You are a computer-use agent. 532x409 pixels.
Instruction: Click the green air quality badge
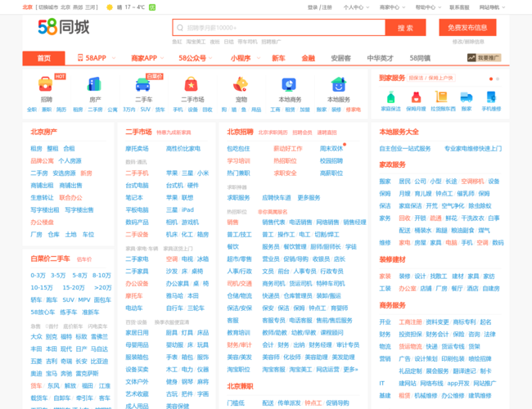click(x=152, y=7)
